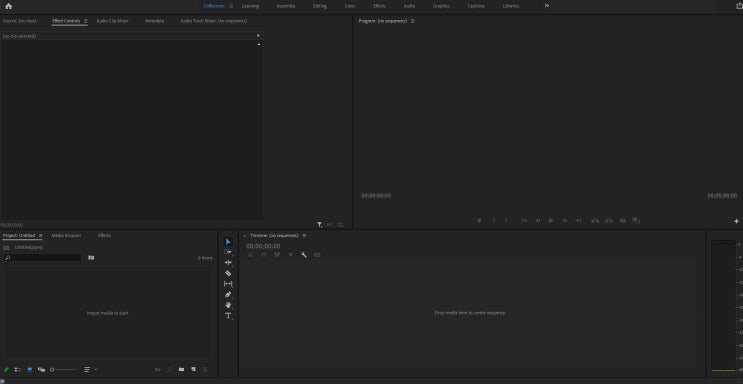
Task: Switch to the Learning workspace
Action: 250,6
